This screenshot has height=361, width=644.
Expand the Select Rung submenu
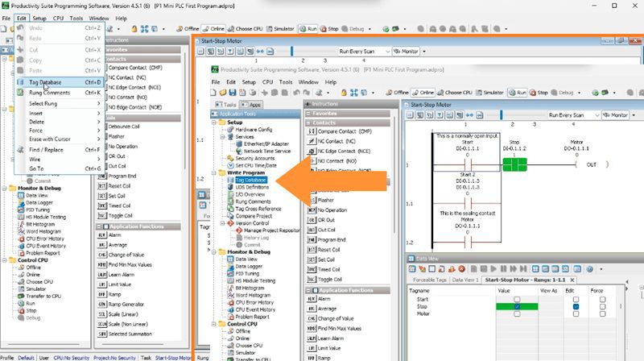coord(44,104)
